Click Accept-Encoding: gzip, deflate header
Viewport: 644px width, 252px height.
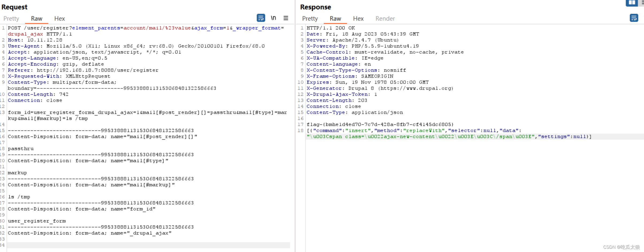[56, 64]
